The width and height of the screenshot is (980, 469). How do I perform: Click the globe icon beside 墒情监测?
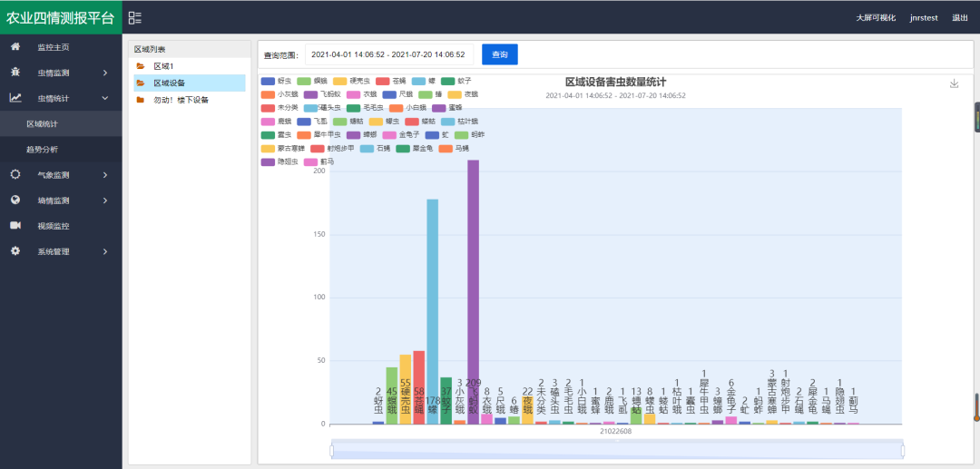click(15, 200)
